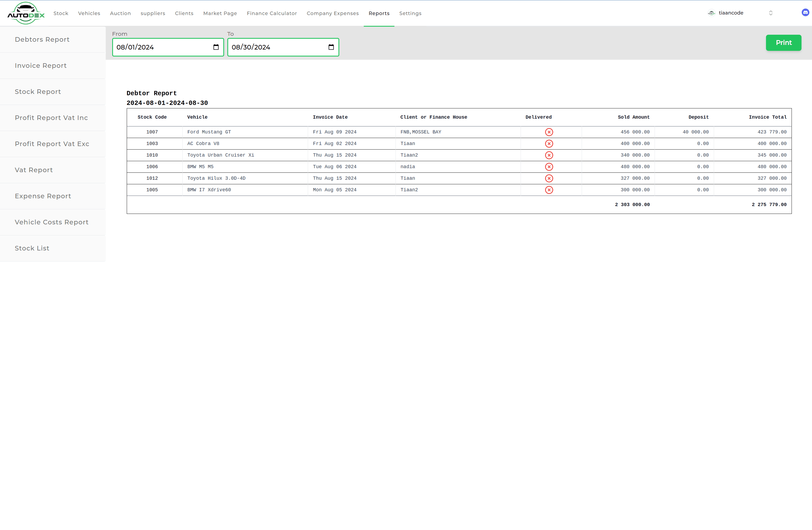The height and width of the screenshot is (530, 812).
Task: Open the Finance Calculator
Action: (272, 13)
